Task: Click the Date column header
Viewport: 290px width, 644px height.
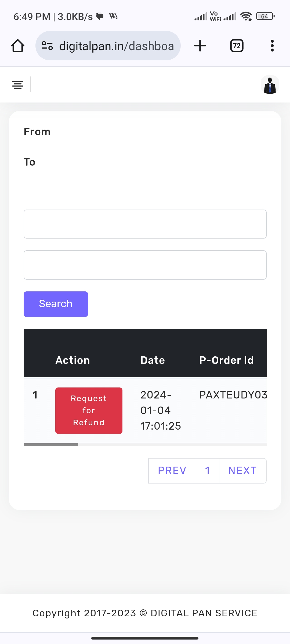Action: (153, 360)
